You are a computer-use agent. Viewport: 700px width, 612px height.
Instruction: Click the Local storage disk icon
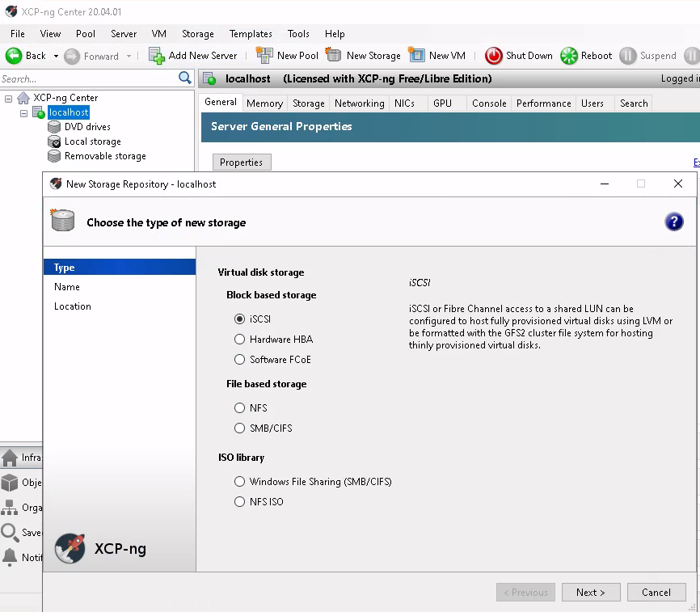pyautogui.click(x=54, y=142)
